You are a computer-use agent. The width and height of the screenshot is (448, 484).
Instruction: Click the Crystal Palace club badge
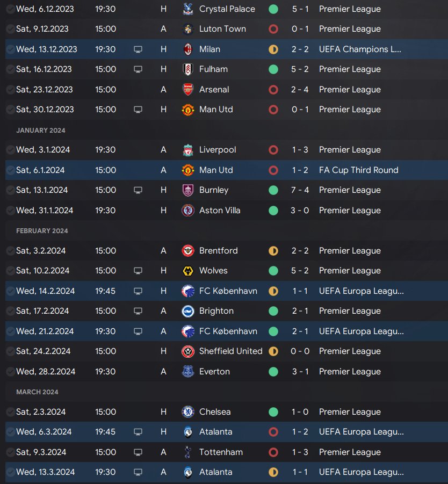pyautogui.click(x=188, y=9)
